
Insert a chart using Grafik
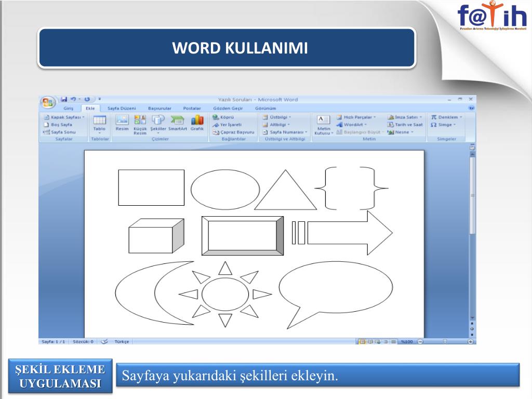pos(197,123)
